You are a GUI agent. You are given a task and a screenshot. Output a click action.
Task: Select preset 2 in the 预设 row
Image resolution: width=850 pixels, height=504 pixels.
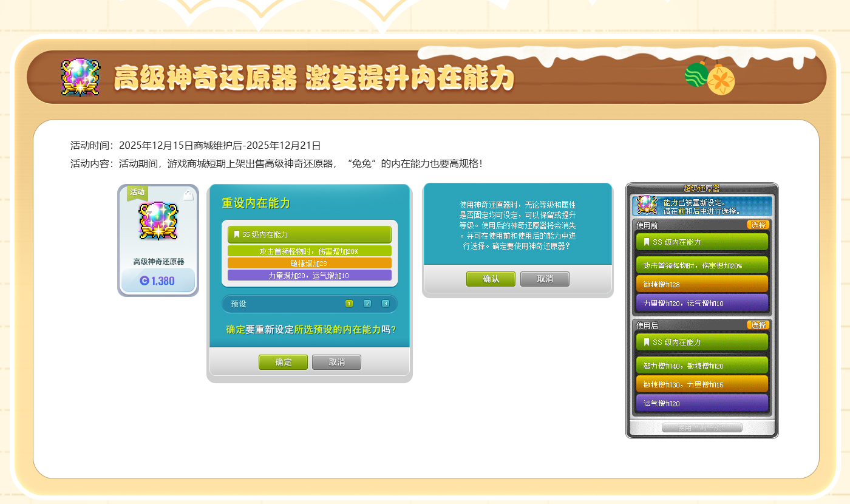pos(367,304)
